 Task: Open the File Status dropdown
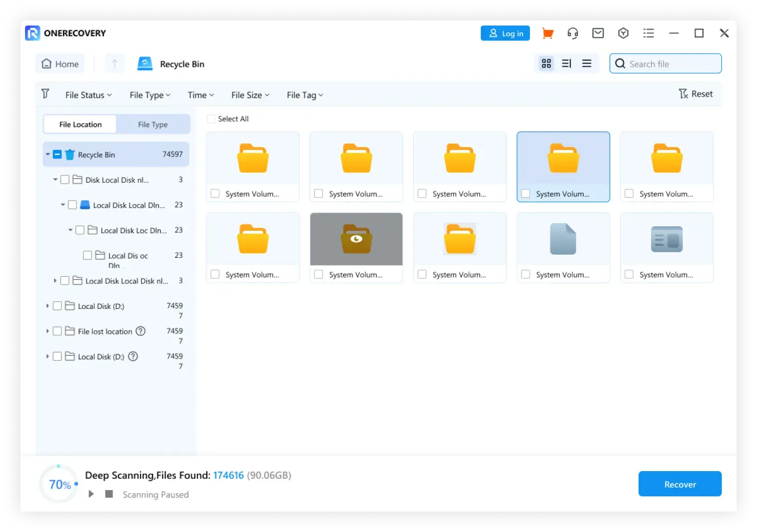pos(88,95)
